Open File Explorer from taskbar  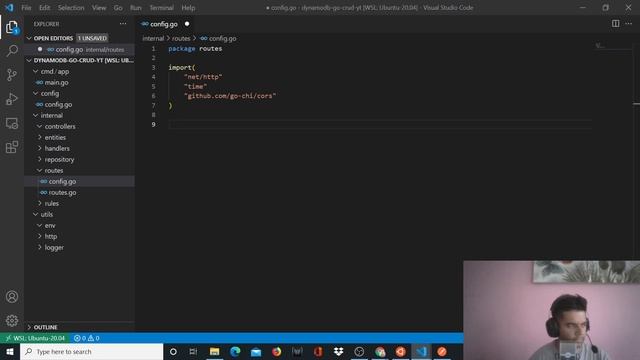tap(215, 351)
